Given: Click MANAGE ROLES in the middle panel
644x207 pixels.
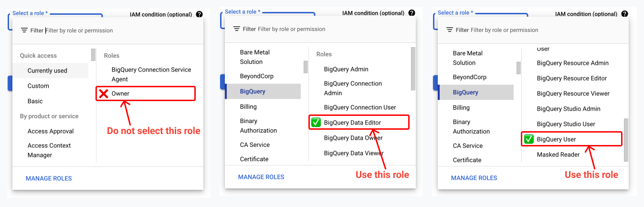Looking at the screenshot, I should coord(261,177).
